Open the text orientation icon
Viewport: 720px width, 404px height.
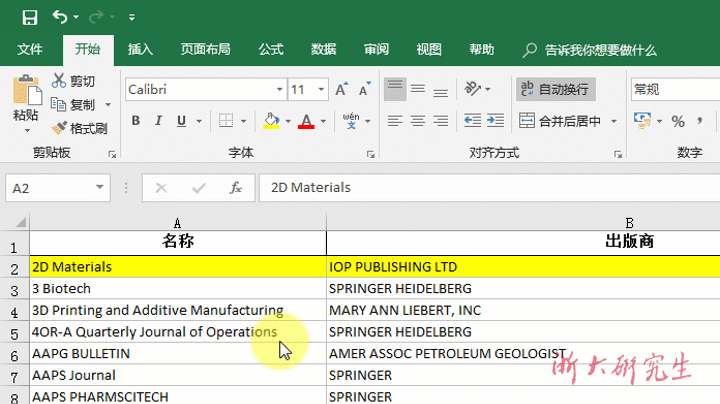point(472,88)
